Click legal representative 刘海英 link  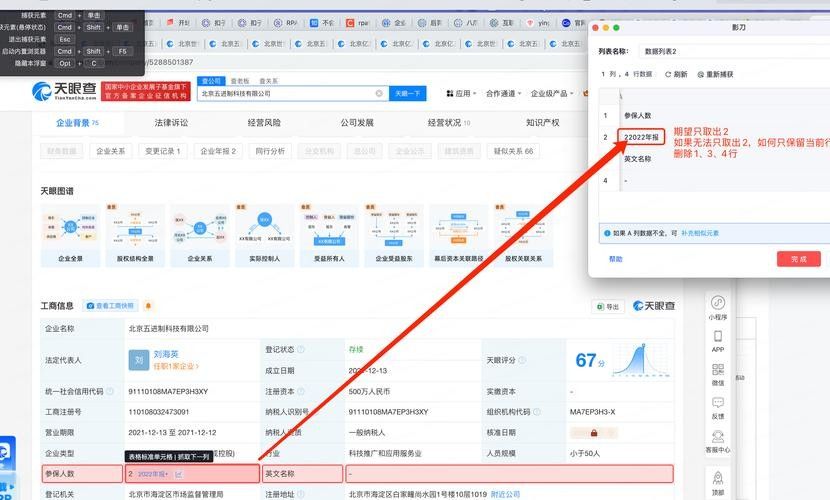coord(166,354)
